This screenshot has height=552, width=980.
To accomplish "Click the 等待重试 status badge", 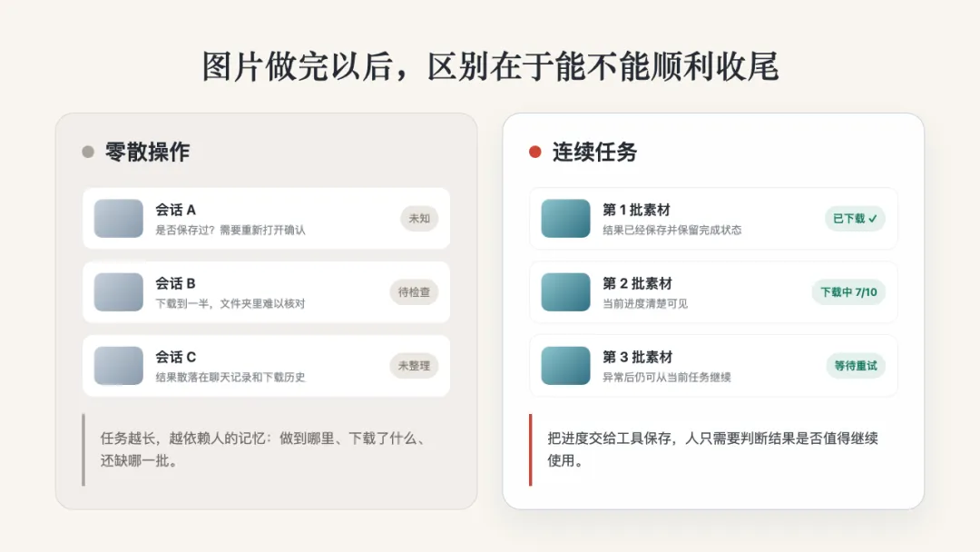I will pos(856,366).
